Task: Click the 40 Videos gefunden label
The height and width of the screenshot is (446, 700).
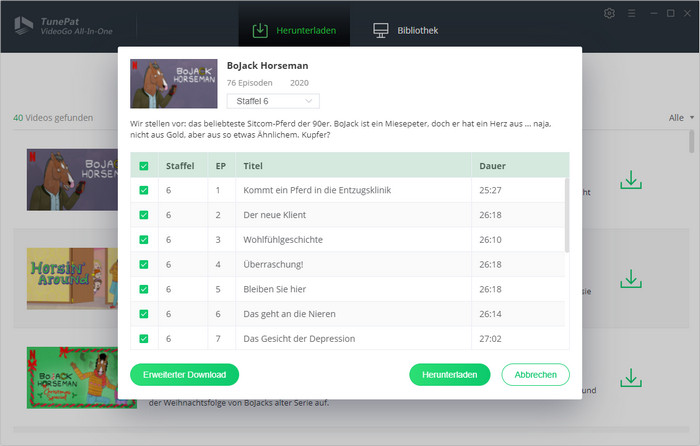Action: click(53, 118)
